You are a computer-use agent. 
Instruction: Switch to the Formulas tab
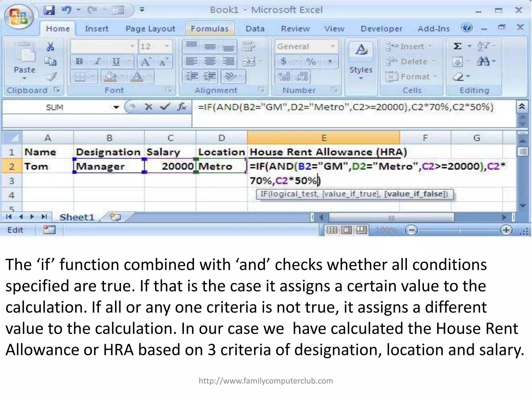coord(209,29)
